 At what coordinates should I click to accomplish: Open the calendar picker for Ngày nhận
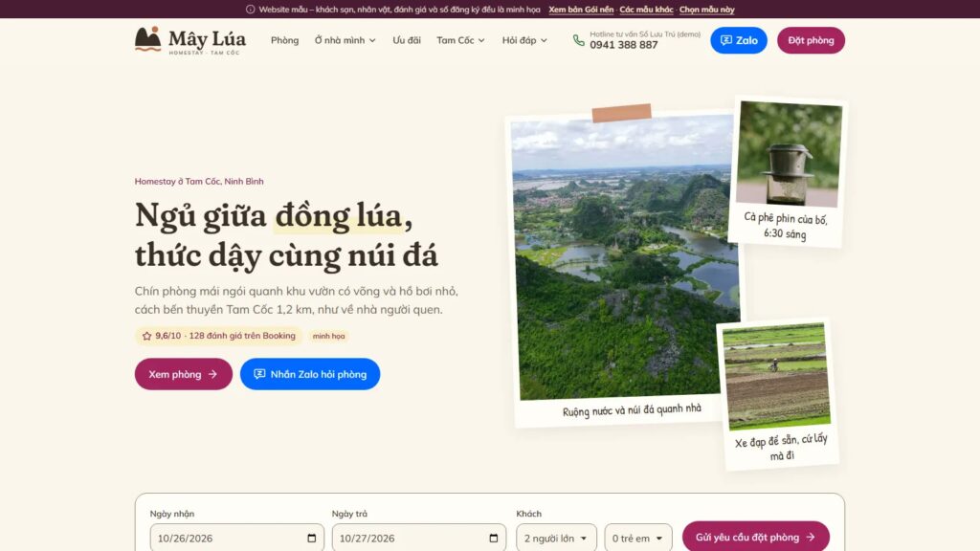pos(312,538)
